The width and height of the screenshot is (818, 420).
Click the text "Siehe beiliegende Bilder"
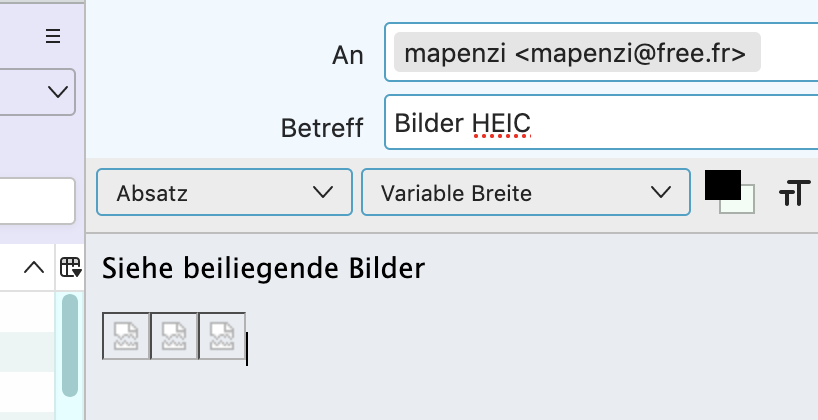pos(264,268)
